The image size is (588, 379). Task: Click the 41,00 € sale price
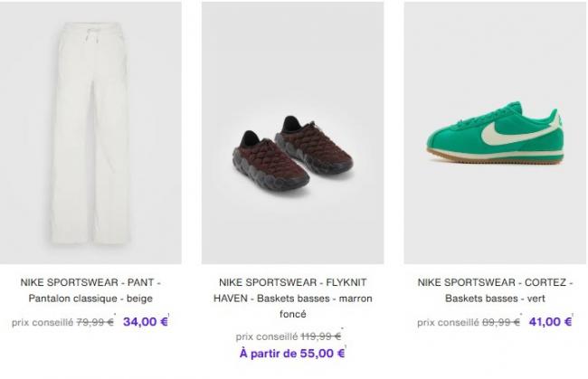coord(551,322)
